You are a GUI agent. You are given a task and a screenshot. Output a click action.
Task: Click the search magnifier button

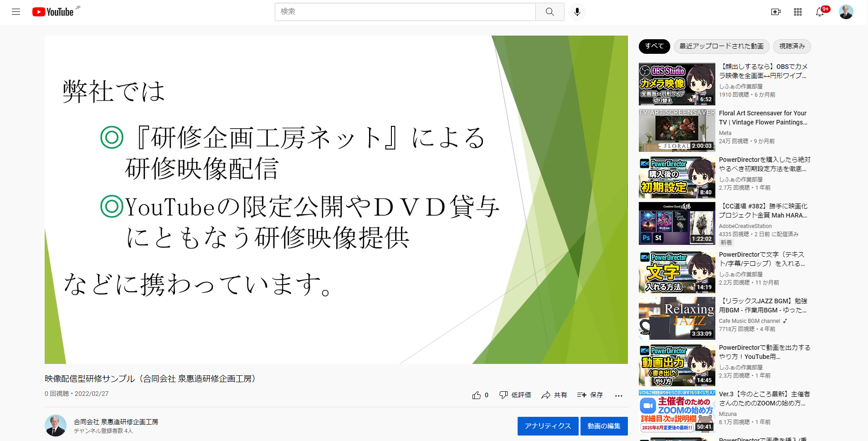(x=550, y=12)
